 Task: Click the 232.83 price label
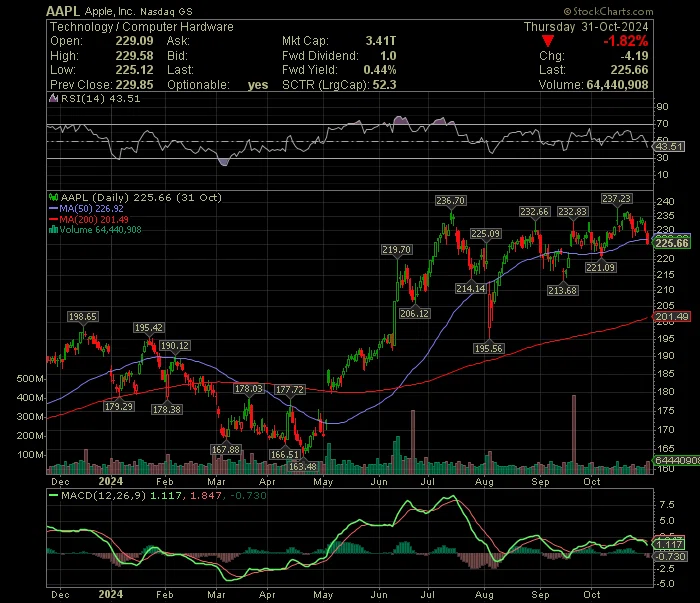pyautogui.click(x=572, y=212)
